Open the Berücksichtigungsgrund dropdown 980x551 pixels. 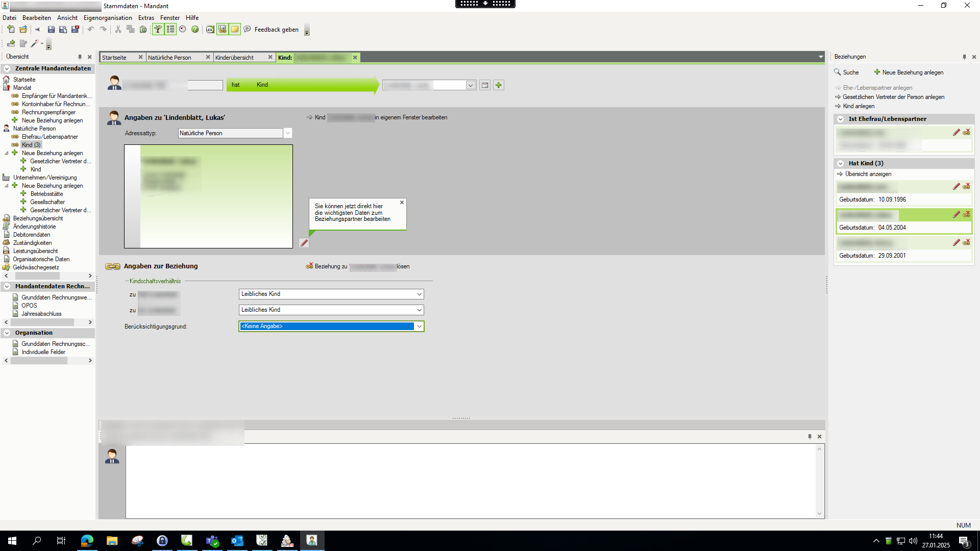click(419, 327)
